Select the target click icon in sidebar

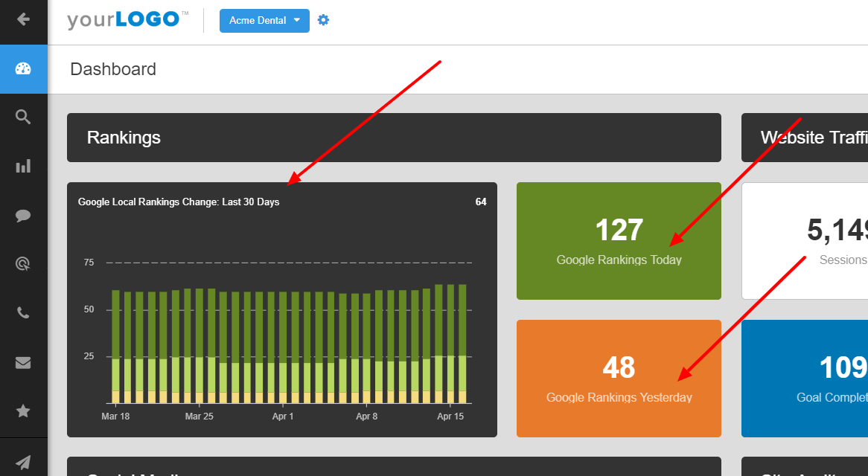23,264
